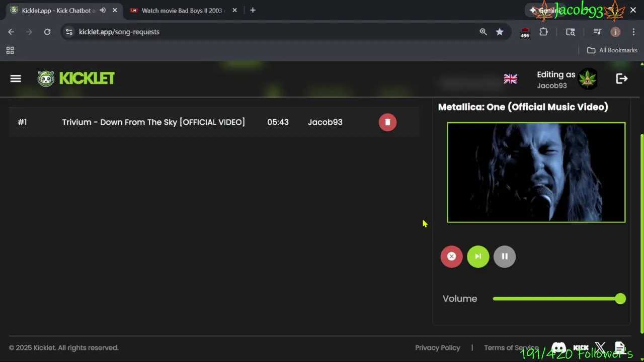This screenshot has width=644, height=362.
Task: Close the Kicklet.app tab
Action: [x=115, y=10]
